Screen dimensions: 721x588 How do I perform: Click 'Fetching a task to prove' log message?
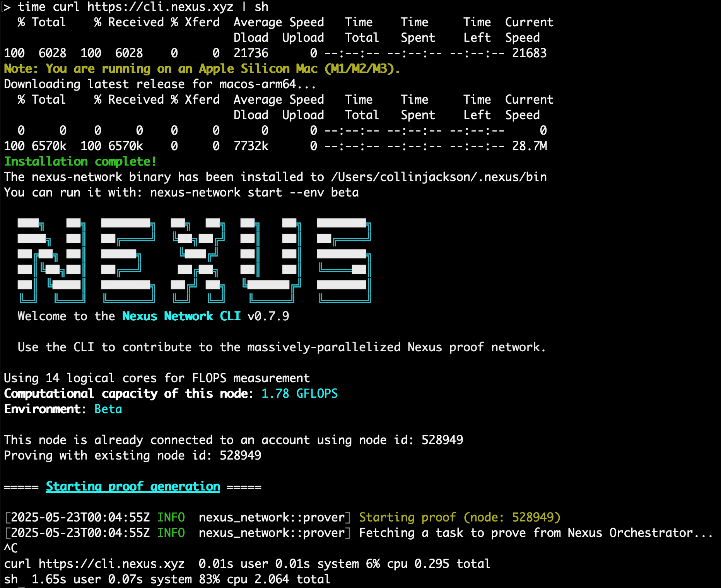tap(536, 533)
